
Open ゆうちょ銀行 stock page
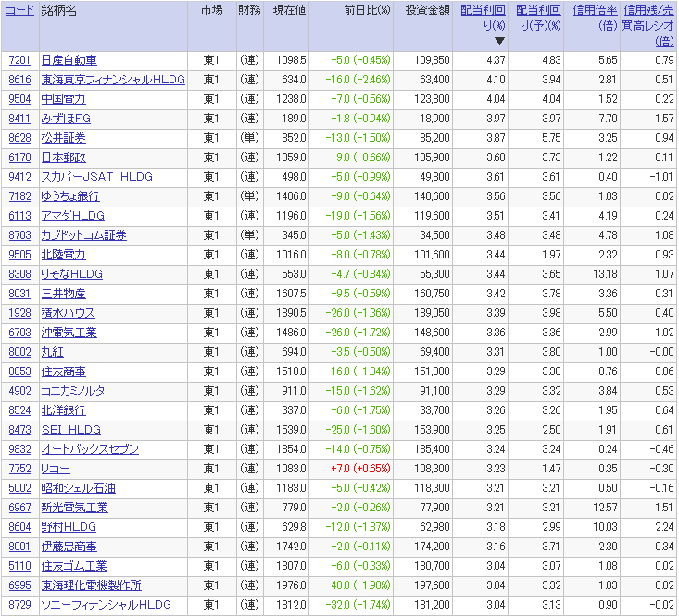70,196
